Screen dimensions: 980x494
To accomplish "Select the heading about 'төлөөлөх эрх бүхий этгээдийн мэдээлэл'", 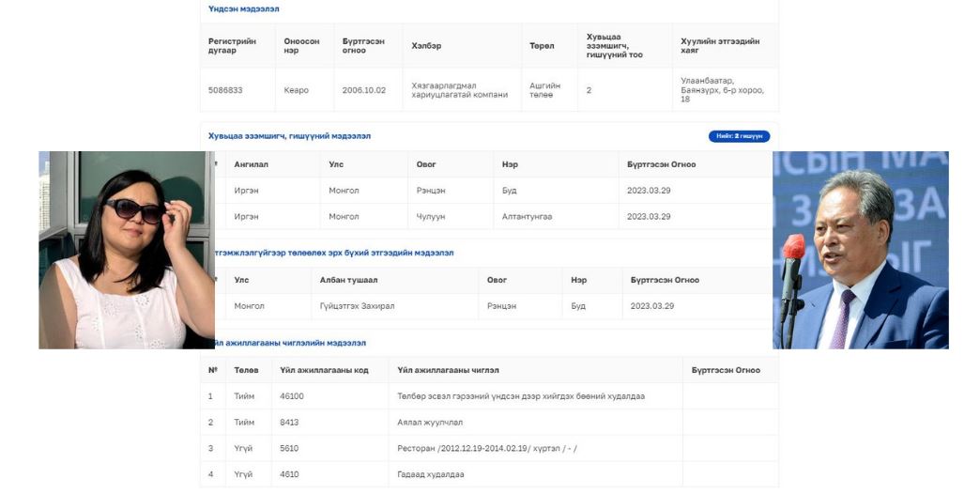I will click(x=334, y=253).
